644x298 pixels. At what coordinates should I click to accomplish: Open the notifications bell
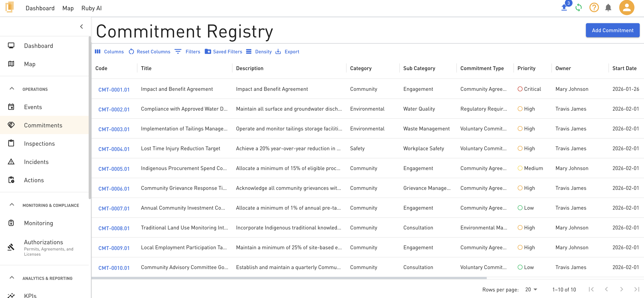[x=608, y=8]
